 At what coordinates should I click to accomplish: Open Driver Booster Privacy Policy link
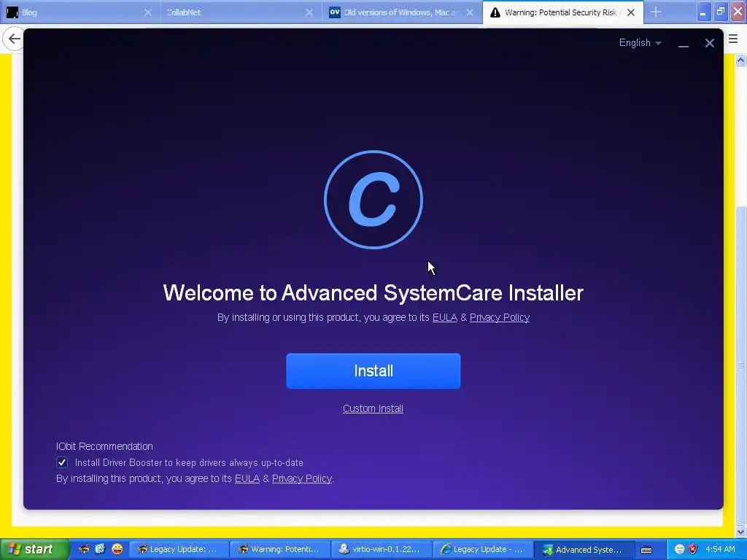(x=301, y=478)
